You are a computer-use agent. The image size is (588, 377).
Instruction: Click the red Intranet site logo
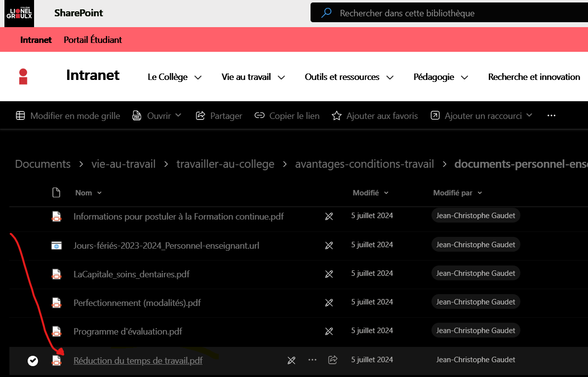click(x=23, y=76)
